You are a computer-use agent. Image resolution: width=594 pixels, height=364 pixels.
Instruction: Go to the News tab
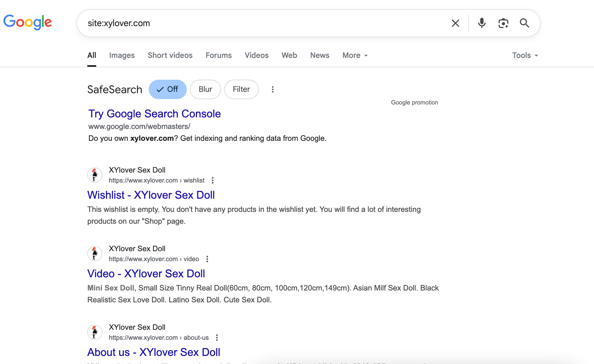[320, 55]
